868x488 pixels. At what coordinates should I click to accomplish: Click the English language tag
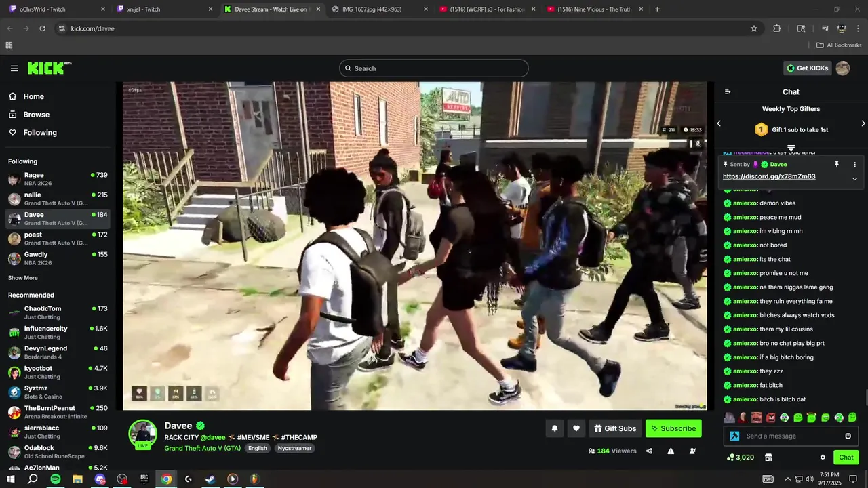258,448
